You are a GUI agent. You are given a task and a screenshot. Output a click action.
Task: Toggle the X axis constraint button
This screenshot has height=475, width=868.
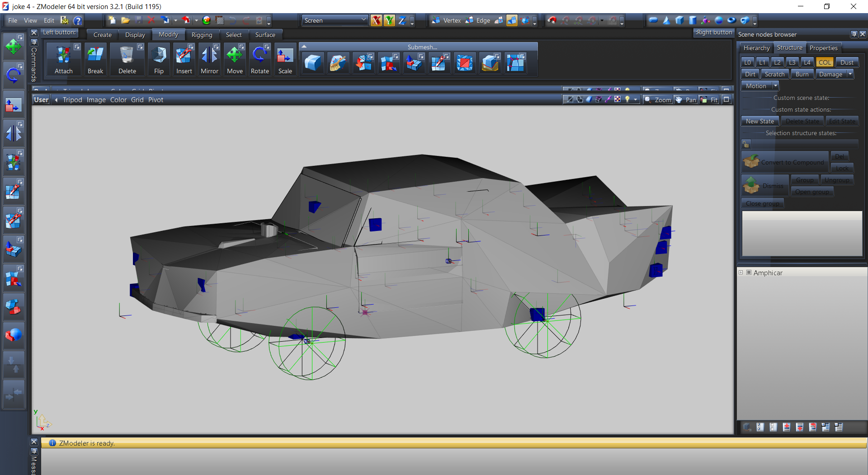click(x=376, y=20)
